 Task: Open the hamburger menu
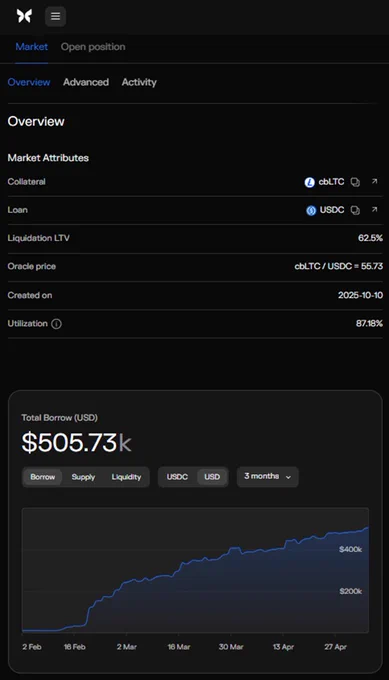(x=56, y=16)
